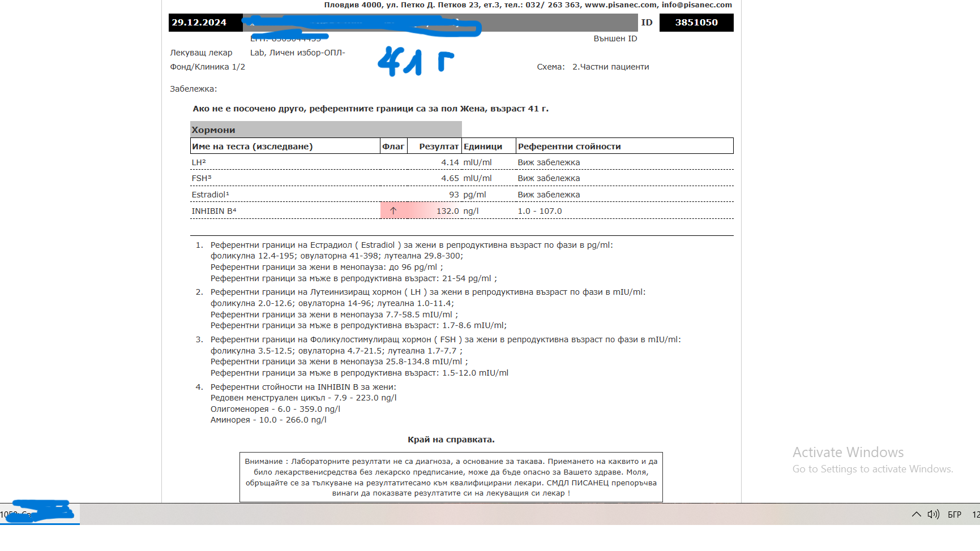Click the taskbar clock at far right
The width and height of the screenshot is (980, 551).
(x=975, y=514)
